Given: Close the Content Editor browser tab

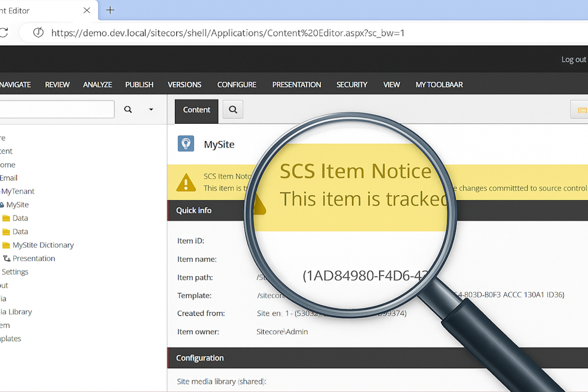Looking at the screenshot, I should tap(87, 10).
